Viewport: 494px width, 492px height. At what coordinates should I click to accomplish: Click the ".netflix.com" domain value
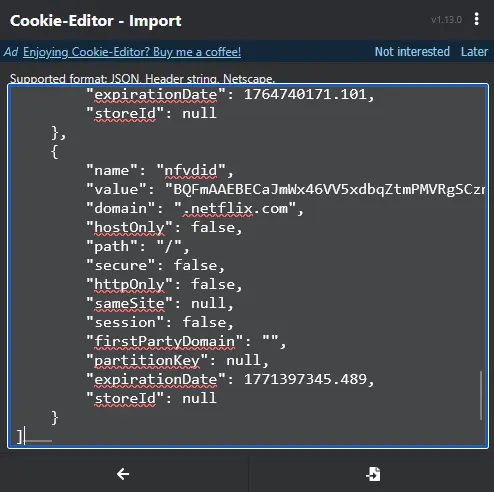click(235, 209)
